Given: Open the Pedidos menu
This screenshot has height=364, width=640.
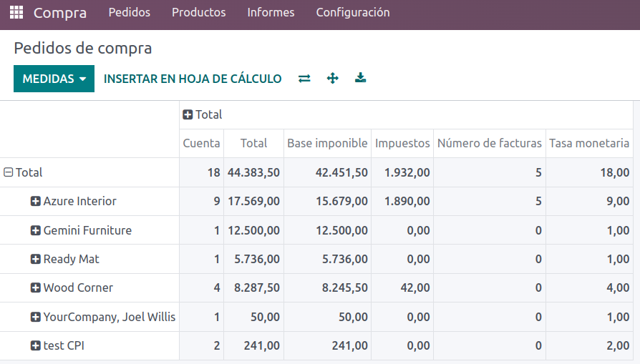Looking at the screenshot, I should pyautogui.click(x=130, y=12).
